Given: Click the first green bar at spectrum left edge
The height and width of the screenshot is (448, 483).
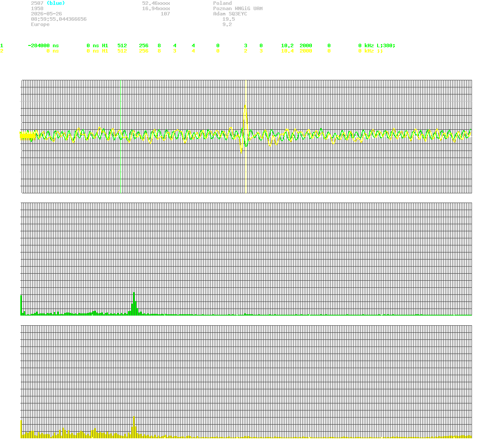Looking at the screenshot, I should click(x=21, y=305).
